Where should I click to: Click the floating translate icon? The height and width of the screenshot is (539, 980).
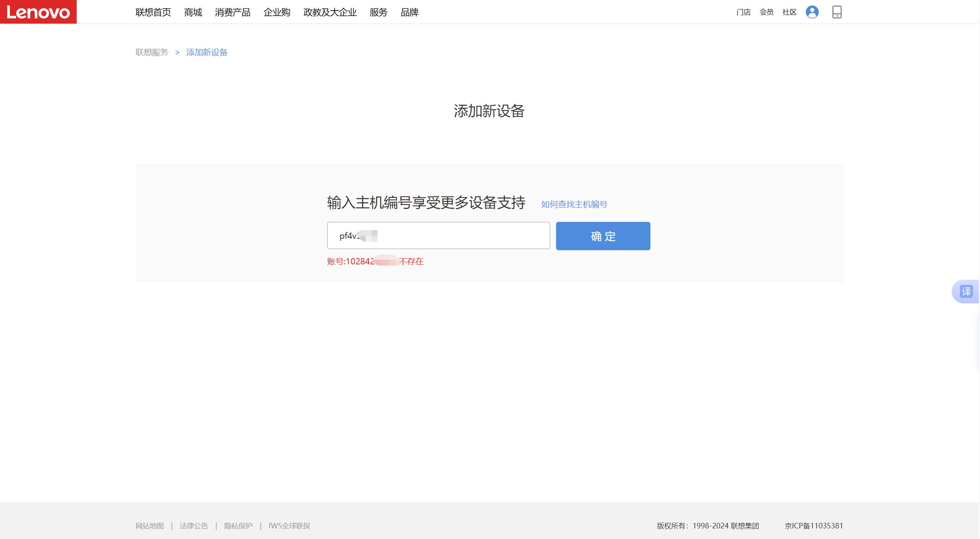pyautogui.click(x=966, y=292)
